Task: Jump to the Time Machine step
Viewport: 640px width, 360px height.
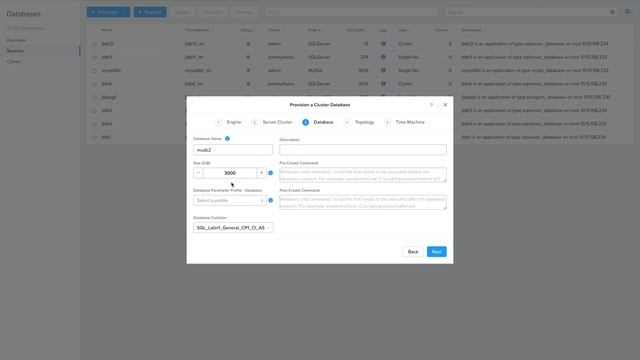Action: pos(405,122)
